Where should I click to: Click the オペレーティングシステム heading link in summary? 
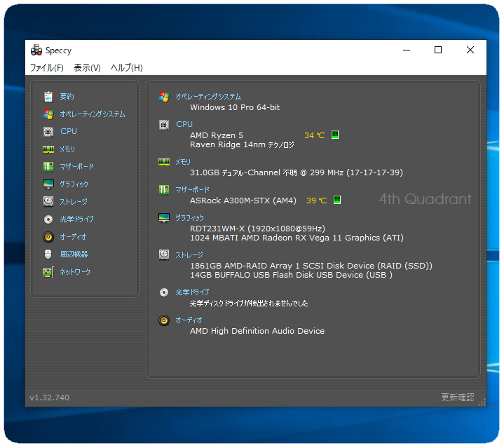click(208, 97)
